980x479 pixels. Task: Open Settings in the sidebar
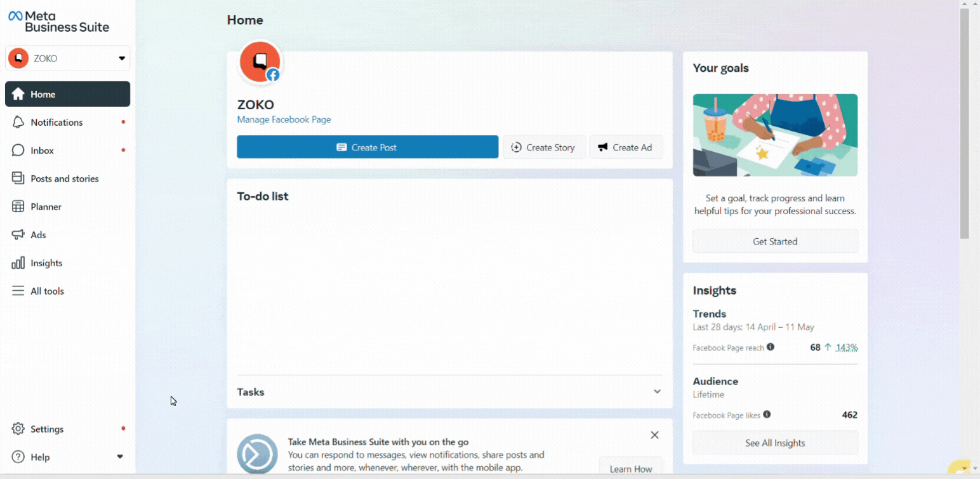[67, 429]
